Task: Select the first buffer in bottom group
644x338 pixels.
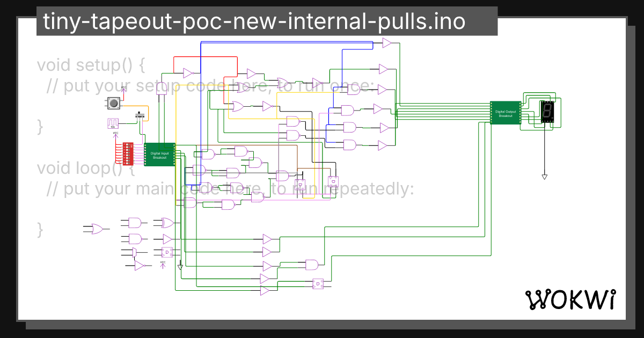Action: coord(268,239)
